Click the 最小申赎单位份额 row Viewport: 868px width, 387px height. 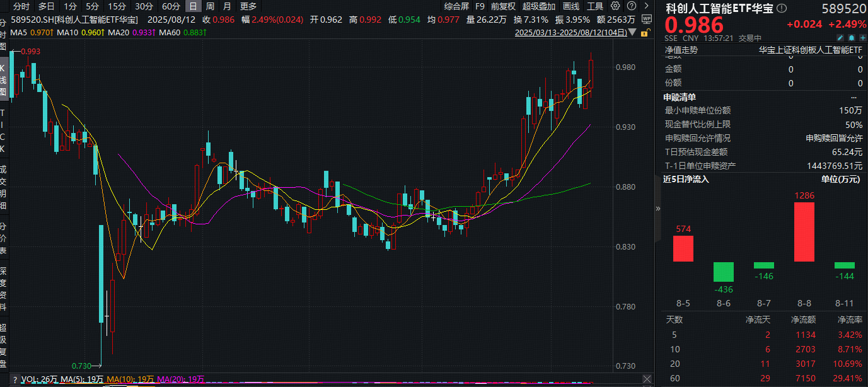763,110
